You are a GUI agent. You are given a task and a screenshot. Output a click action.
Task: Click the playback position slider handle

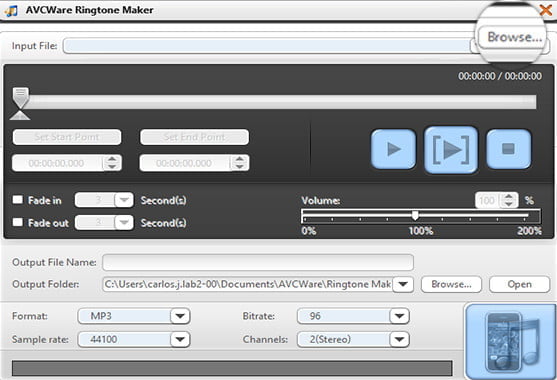21,98
